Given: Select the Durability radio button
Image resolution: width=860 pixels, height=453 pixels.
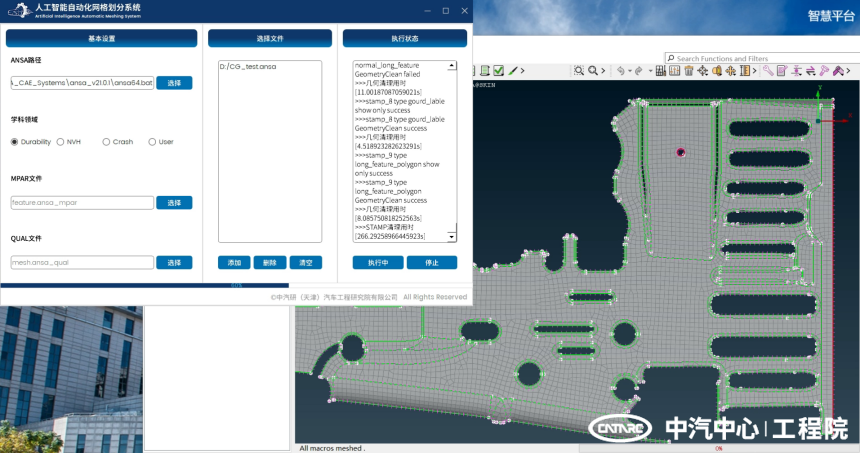Looking at the screenshot, I should [x=15, y=142].
